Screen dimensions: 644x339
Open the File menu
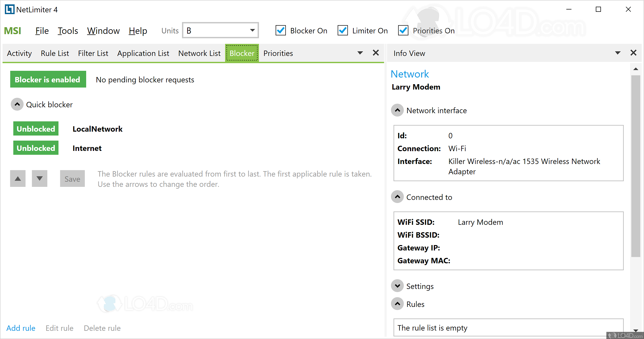[x=42, y=31]
